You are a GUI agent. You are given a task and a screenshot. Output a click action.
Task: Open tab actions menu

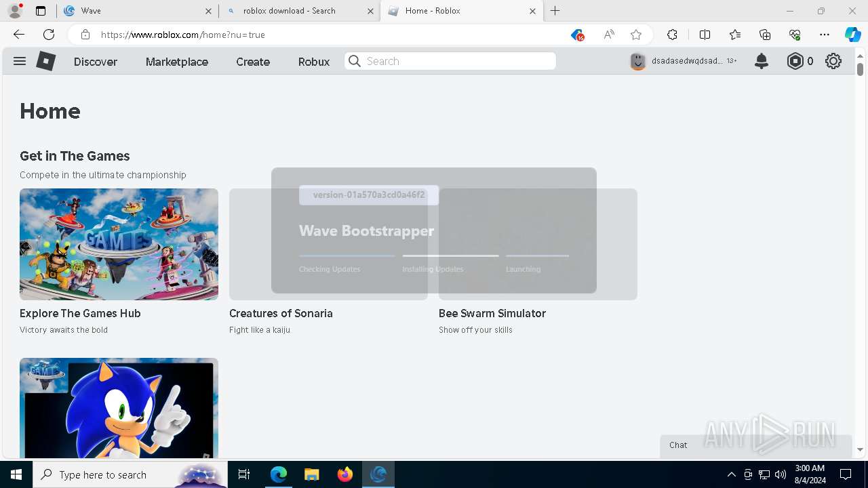[41, 11]
